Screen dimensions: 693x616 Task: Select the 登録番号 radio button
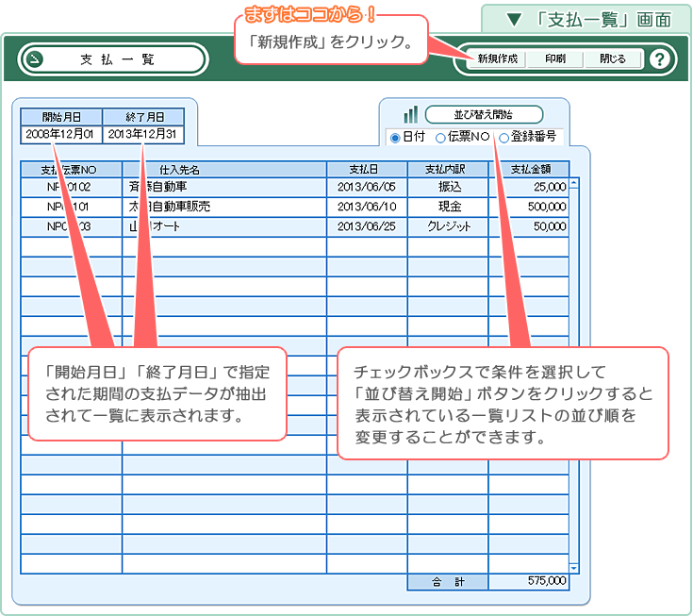503,139
